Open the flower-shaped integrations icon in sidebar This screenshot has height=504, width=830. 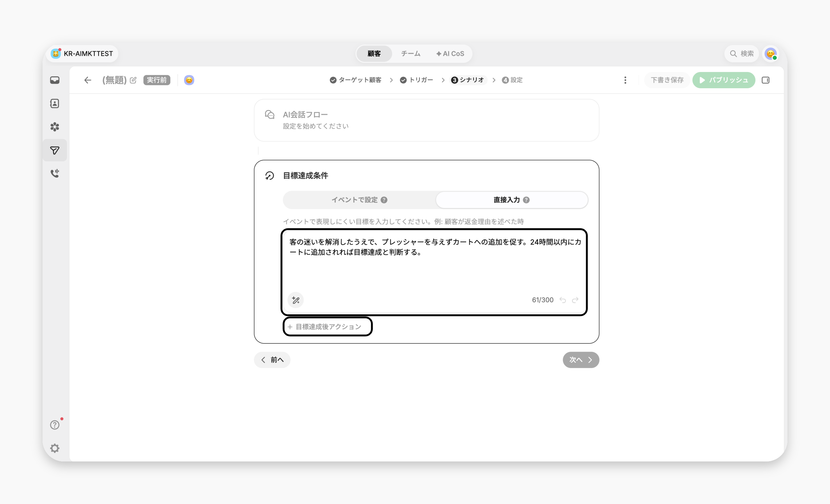click(x=55, y=127)
